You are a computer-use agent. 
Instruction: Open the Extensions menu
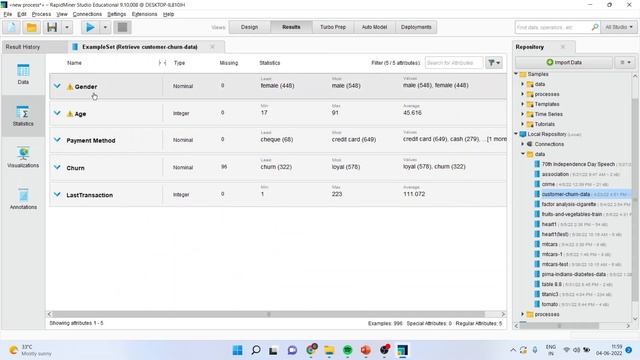144,14
